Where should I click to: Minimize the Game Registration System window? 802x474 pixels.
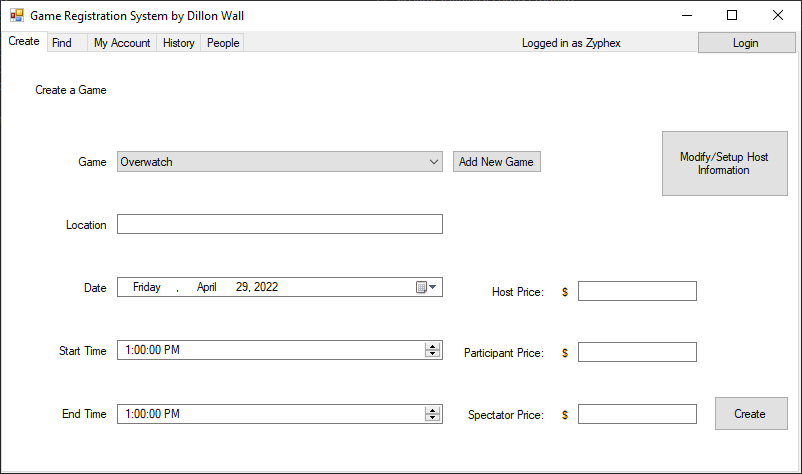point(687,15)
